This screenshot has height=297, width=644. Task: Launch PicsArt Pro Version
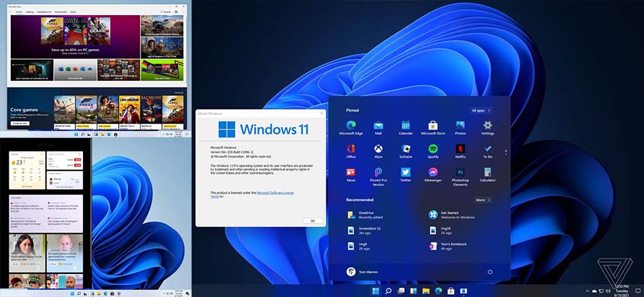click(x=378, y=177)
